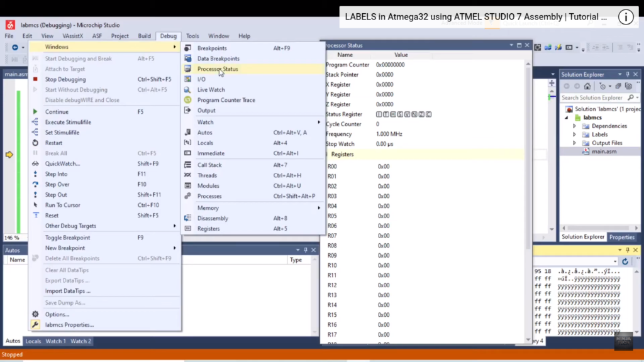Image resolution: width=644 pixels, height=362 pixels.
Task: Switch to the Watch 1 tab
Action: (55, 341)
